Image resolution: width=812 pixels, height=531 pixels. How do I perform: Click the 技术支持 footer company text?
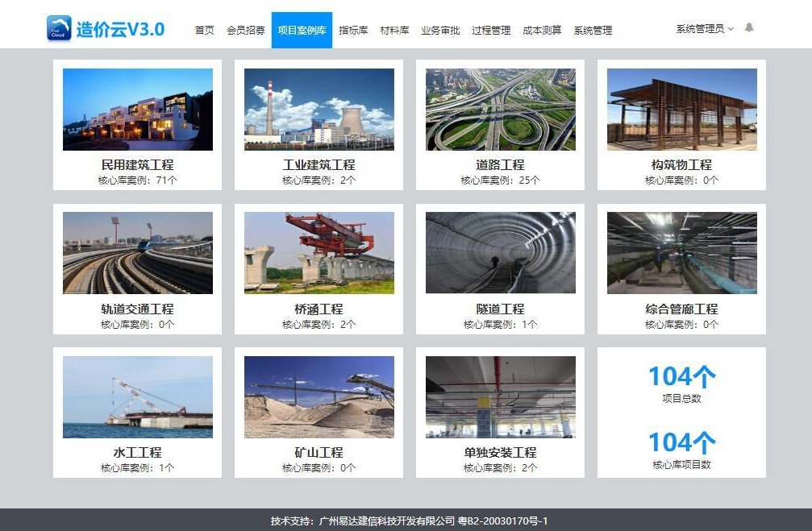coord(409,521)
